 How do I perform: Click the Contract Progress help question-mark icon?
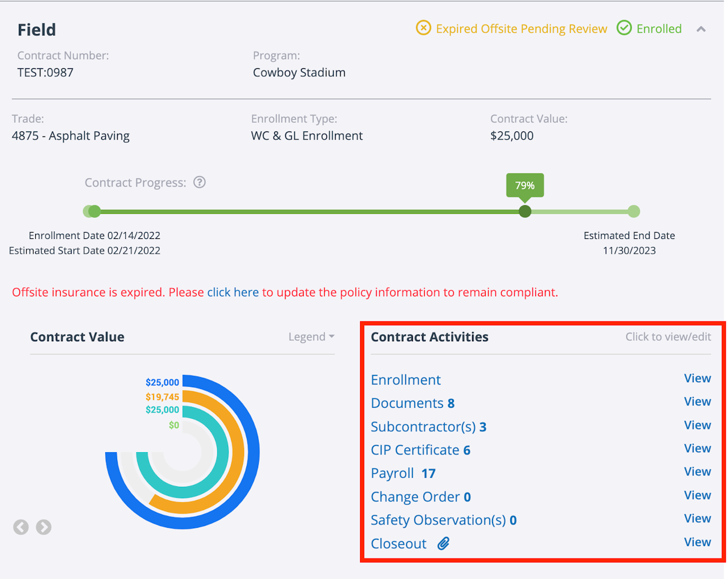200,183
